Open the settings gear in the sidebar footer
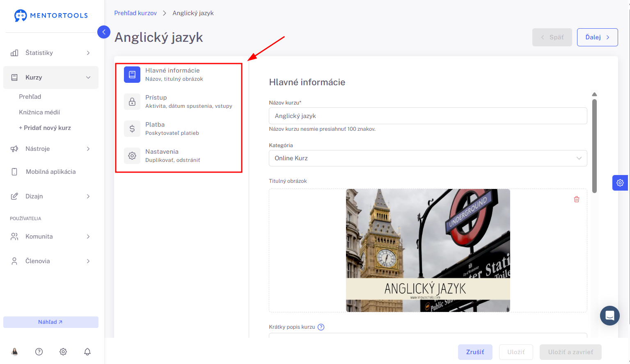The image size is (630, 364). [x=63, y=352]
